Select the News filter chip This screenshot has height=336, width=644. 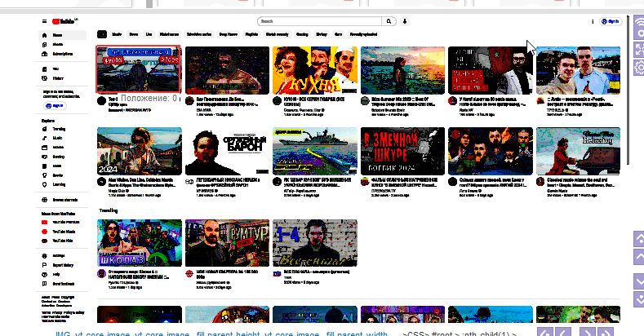tap(133, 35)
